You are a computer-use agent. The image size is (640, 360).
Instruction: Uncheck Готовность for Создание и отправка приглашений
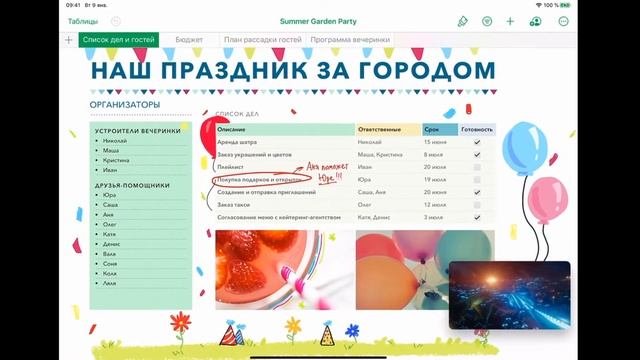477,192
